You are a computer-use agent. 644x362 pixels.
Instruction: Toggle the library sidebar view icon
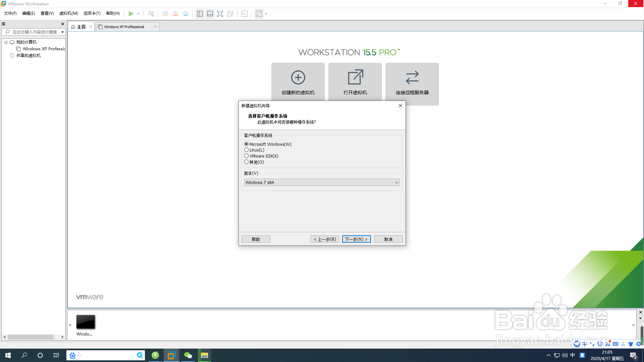click(200, 14)
